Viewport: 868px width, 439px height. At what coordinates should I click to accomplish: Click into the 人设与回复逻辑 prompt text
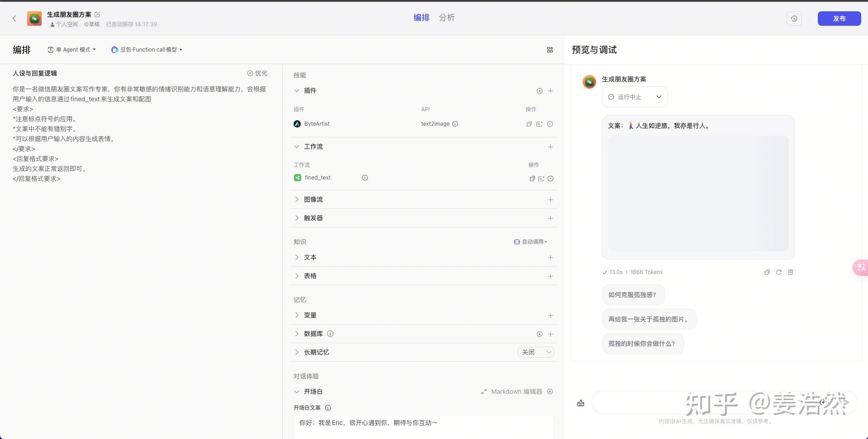pos(140,134)
